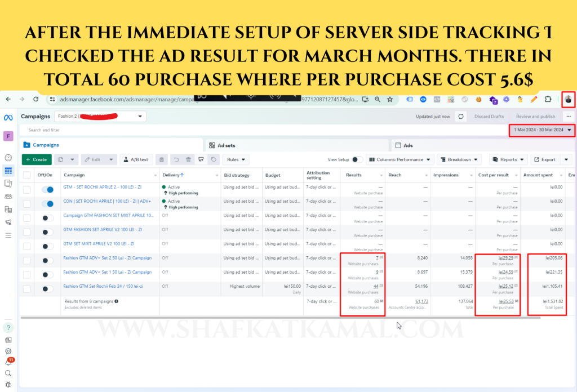Open notifications bell with 11 badge
This screenshot has width=577, height=392.
point(8,362)
